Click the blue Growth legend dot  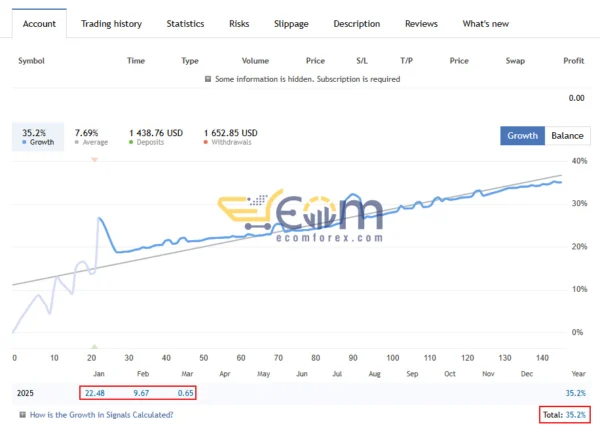pyautogui.click(x=23, y=142)
